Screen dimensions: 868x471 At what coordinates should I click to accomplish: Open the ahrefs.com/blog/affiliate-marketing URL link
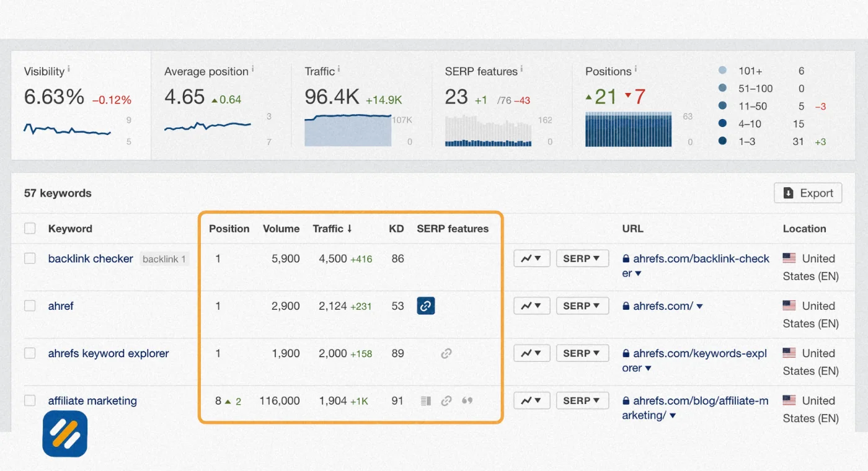coord(695,408)
